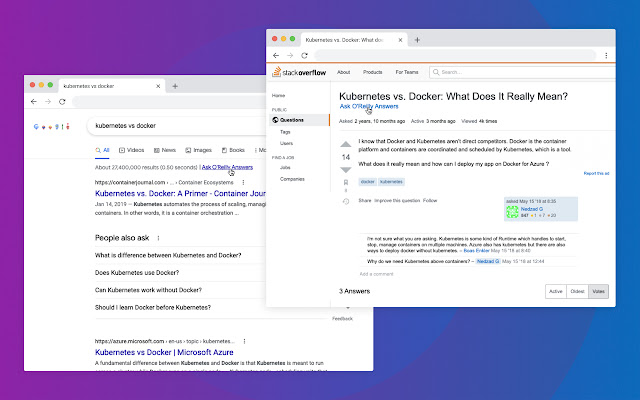Sort answers by Oldest

pos(577,291)
